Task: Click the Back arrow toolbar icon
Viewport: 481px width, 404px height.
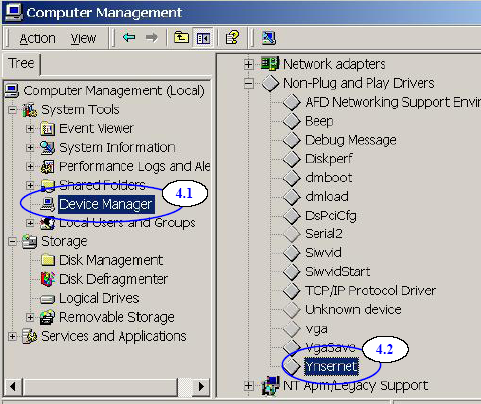Action: 129,38
